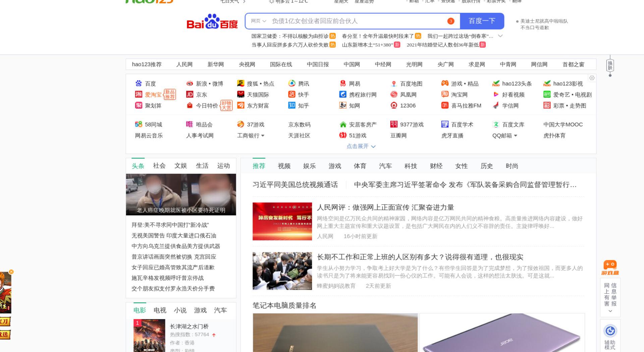Open the 中国大学MOOC link
Screen dimensions: 644x352
pos(563,124)
